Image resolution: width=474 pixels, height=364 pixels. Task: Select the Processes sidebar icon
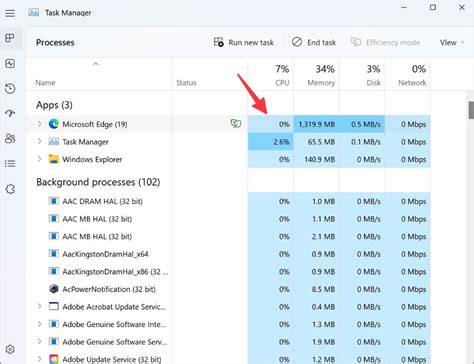point(10,38)
